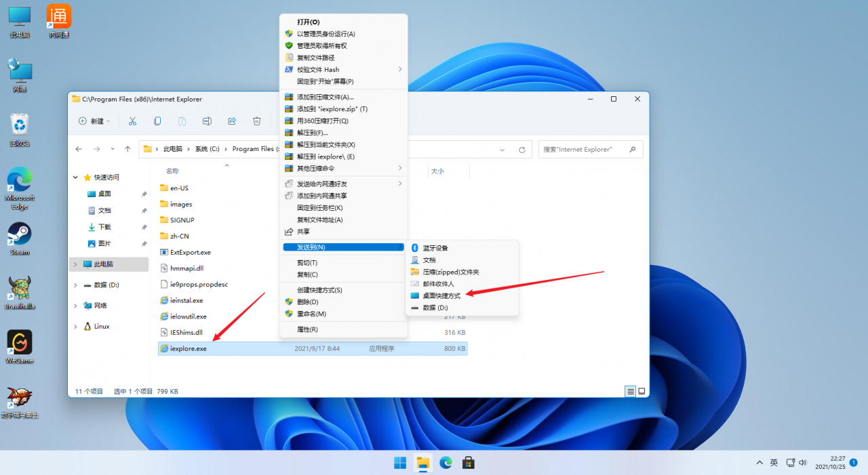Open Steam desktop shortcut
The height and width of the screenshot is (475, 868).
[x=20, y=239]
